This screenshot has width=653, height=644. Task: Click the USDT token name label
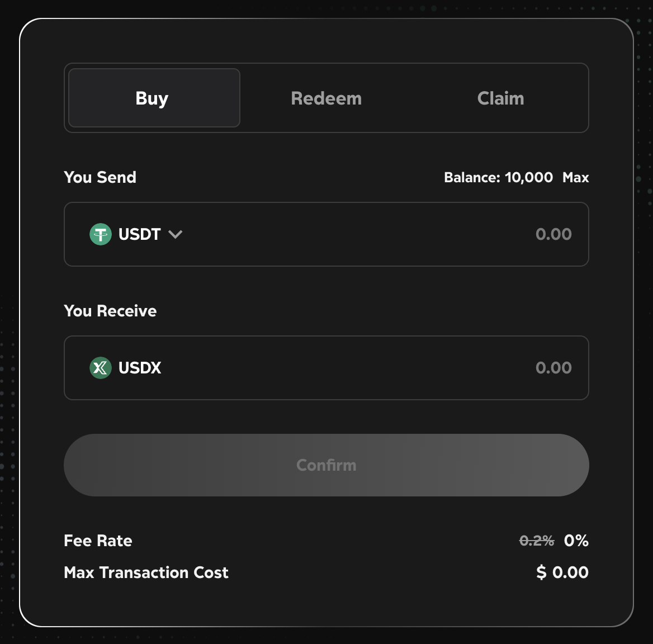140,234
